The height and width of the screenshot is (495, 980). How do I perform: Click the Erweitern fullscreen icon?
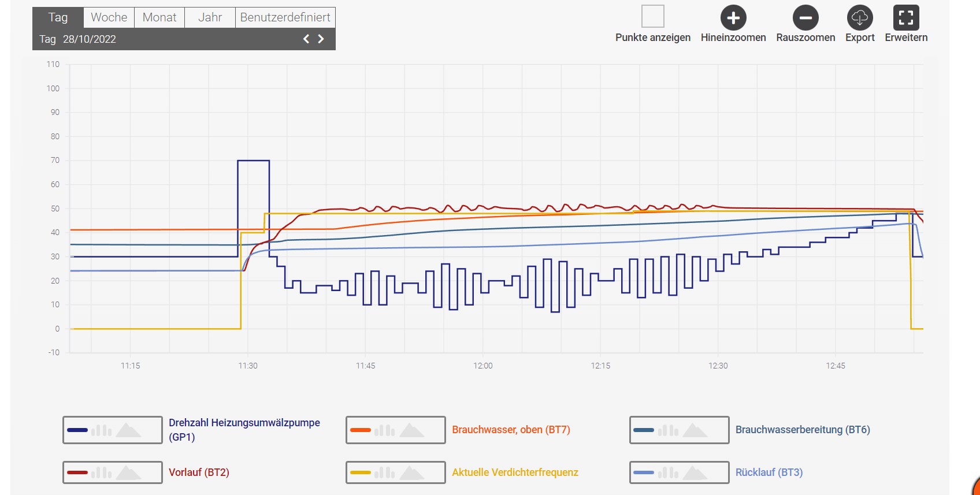click(x=905, y=18)
